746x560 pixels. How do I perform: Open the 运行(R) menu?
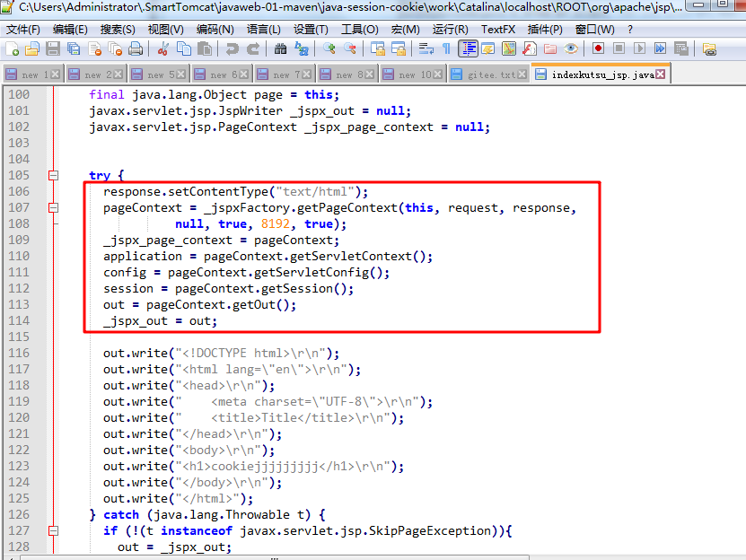[x=450, y=30]
